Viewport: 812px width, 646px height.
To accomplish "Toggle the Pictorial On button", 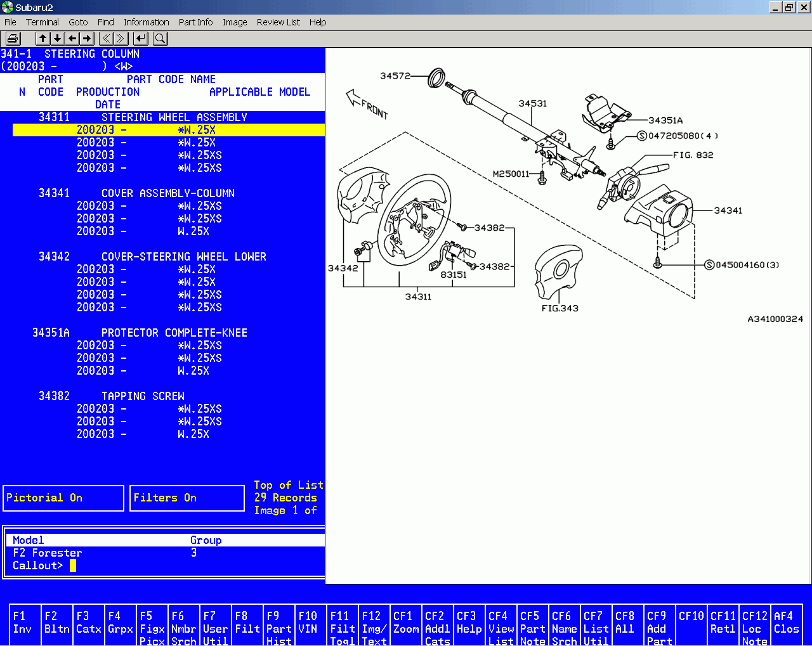I will [x=63, y=498].
